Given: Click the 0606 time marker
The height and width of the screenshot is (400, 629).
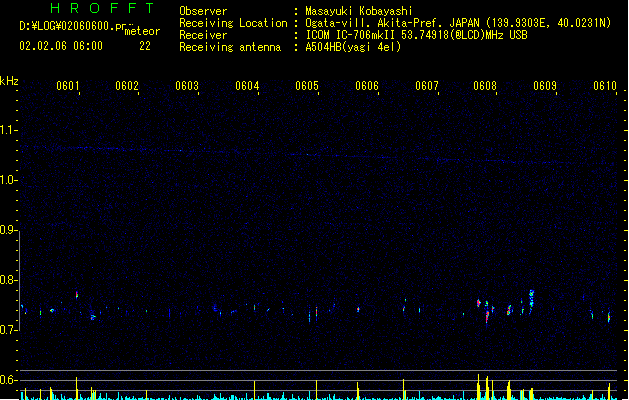Looking at the screenshot, I should tap(367, 86).
